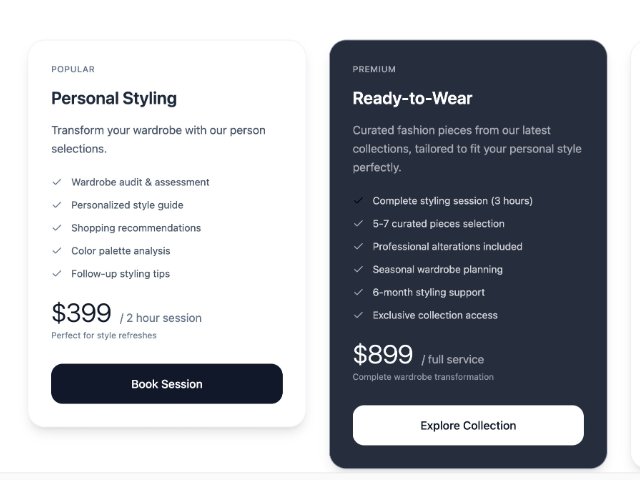The width and height of the screenshot is (640, 480).
Task: Select the PREMIUM label badge
Action: [x=374, y=69]
